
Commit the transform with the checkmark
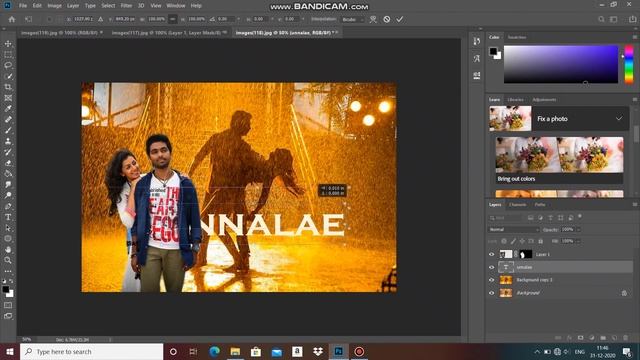pyautogui.click(x=400, y=19)
